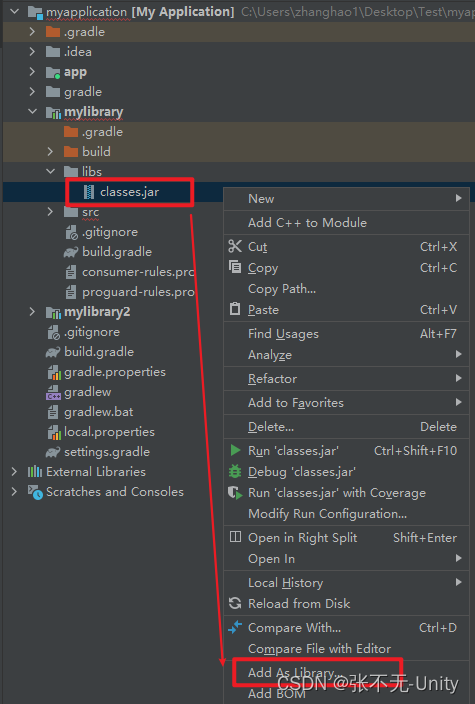475x704 pixels.
Task: Choose Add C++ to Module
Action: coord(346,222)
